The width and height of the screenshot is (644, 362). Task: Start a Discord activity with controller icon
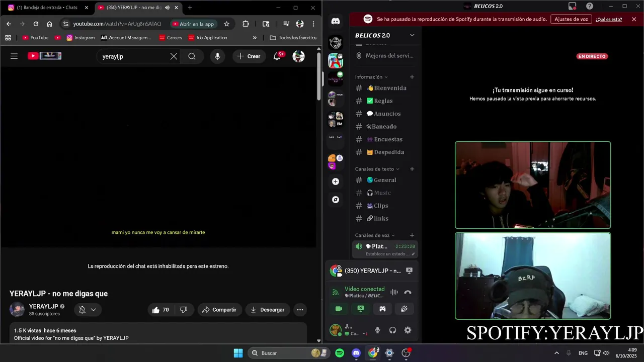coord(382,309)
